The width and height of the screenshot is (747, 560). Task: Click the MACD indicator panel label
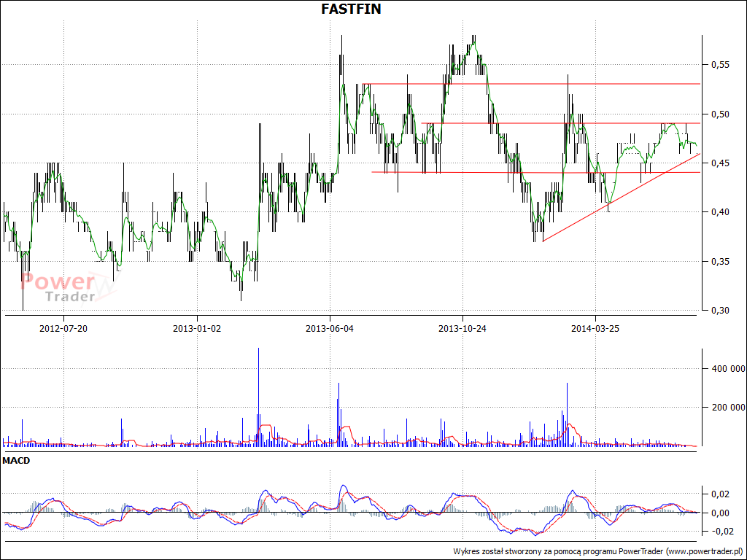(16, 461)
